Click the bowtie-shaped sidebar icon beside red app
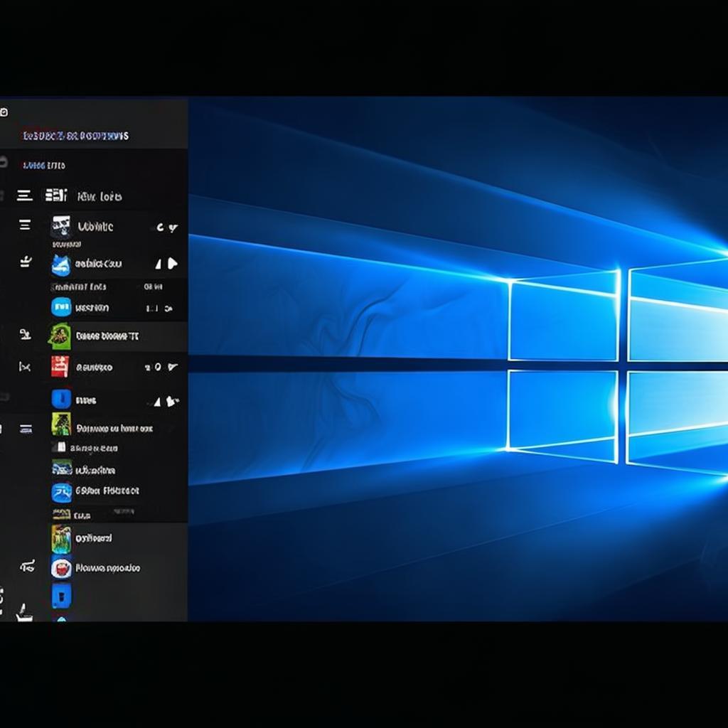Image resolution: width=728 pixels, height=728 pixels. (x=25, y=368)
